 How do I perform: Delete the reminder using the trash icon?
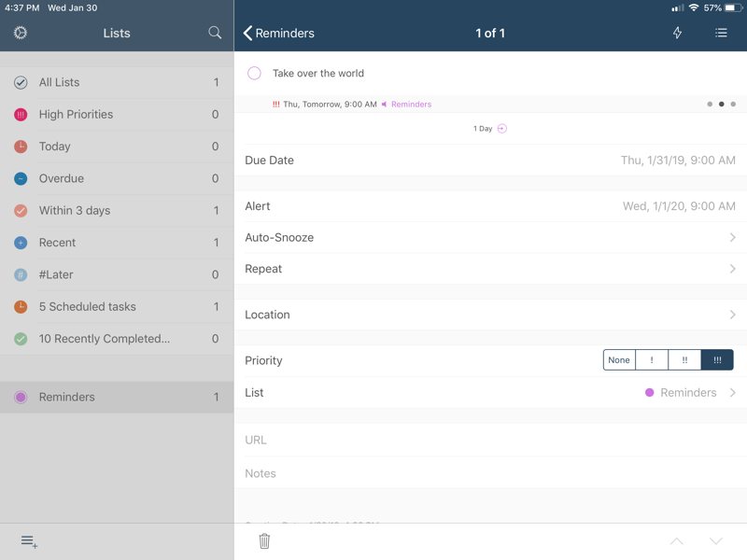[x=264, y=540]
